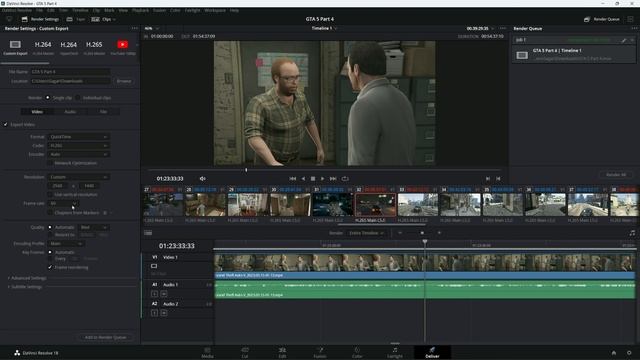Viewport: 640px width, 360px height.
Task: Select the Quality Restrict to radio button
Action: [x=50, y=235]
